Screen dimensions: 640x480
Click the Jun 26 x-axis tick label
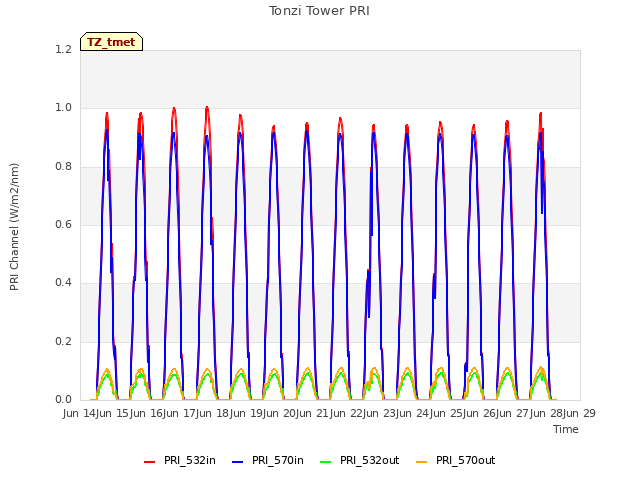pos(481,413)
